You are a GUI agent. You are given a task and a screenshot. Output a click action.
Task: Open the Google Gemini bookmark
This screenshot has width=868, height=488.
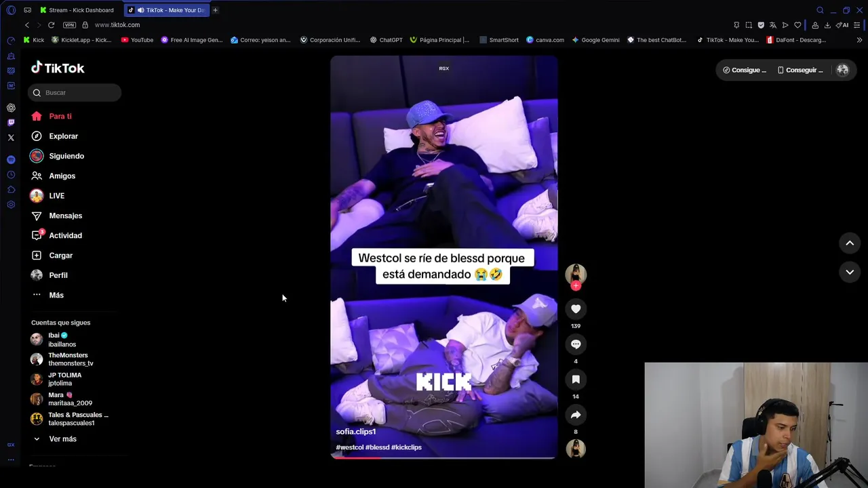tap(595, 40)
